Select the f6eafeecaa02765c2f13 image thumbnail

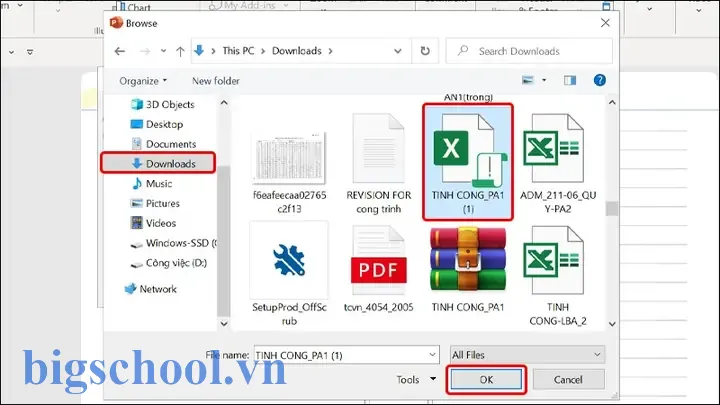point(289,158)
